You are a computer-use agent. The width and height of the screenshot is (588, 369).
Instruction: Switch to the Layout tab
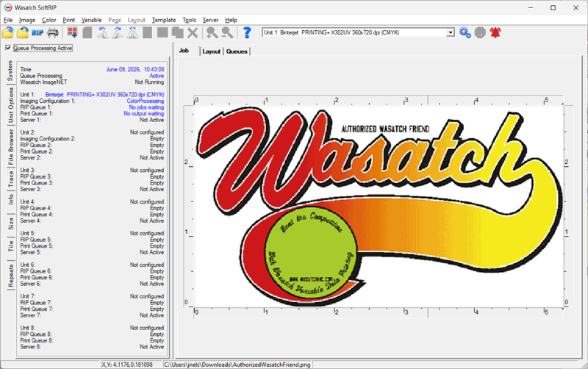211,51
